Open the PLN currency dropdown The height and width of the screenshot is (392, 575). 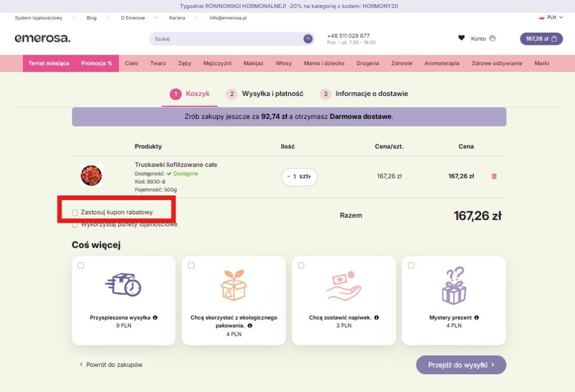550,17
